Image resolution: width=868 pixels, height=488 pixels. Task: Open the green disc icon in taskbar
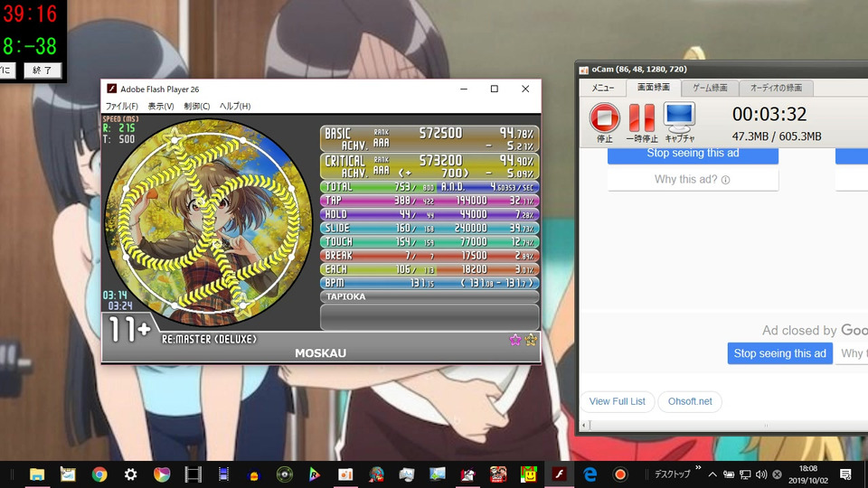(285, 474)
